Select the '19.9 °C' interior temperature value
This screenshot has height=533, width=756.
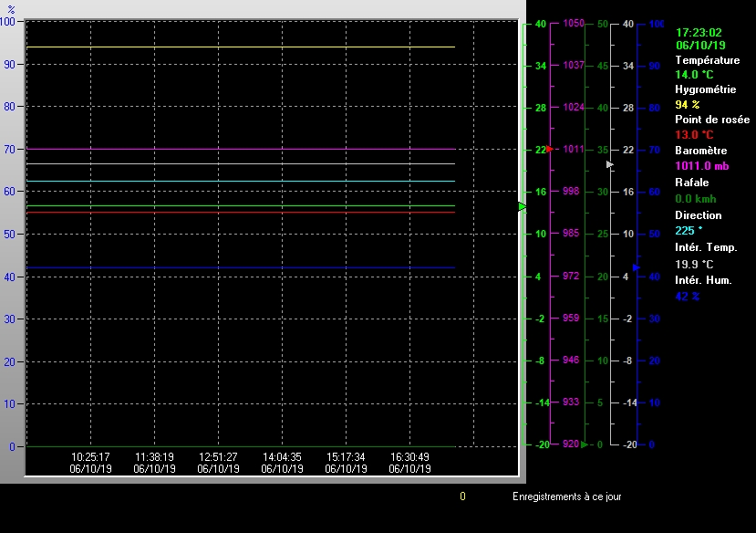[694, 265]
